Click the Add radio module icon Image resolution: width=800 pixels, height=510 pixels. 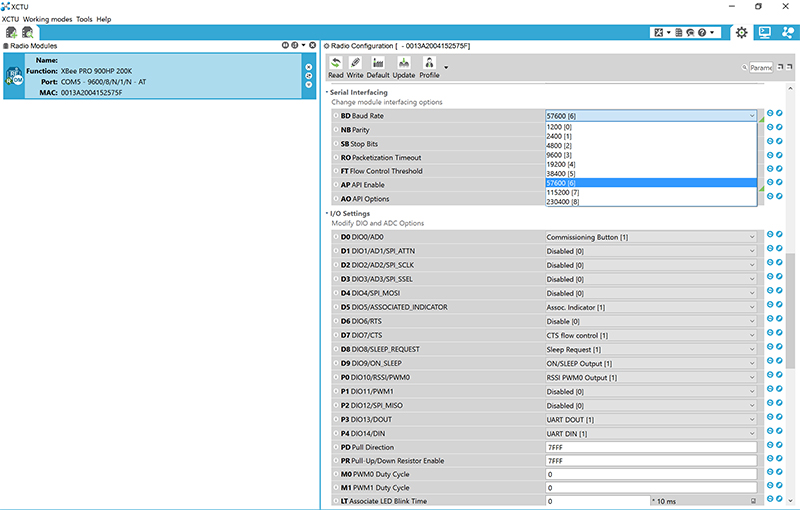(11, 33)
